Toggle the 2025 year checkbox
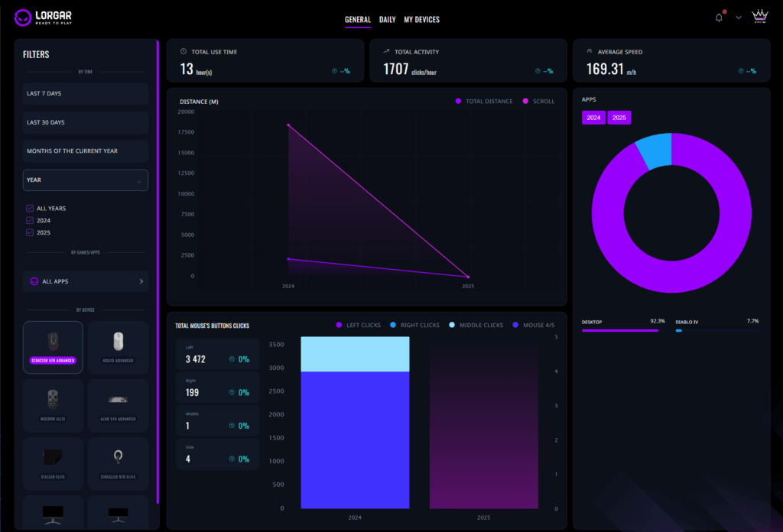Viewport: 783px width, 532px height. coord(30,232)
